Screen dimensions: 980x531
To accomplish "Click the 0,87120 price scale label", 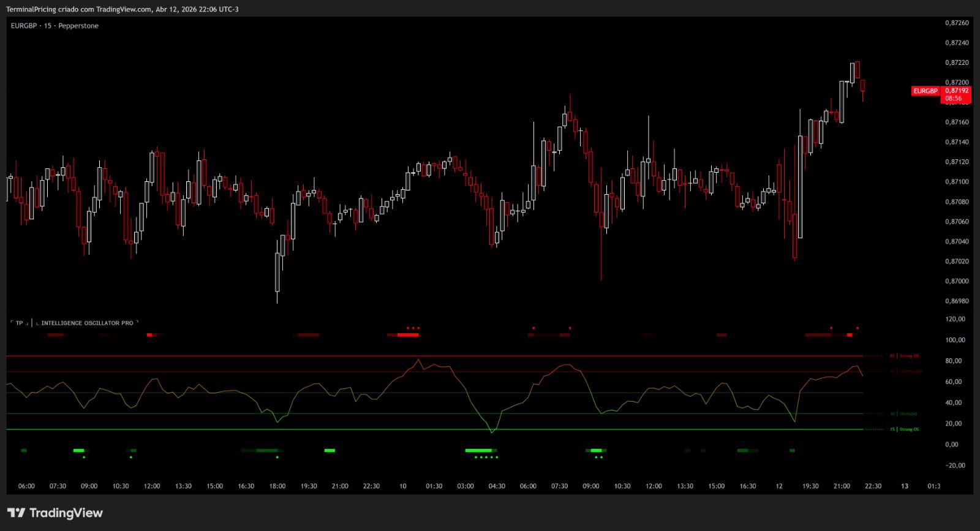I will click(957, 162).
